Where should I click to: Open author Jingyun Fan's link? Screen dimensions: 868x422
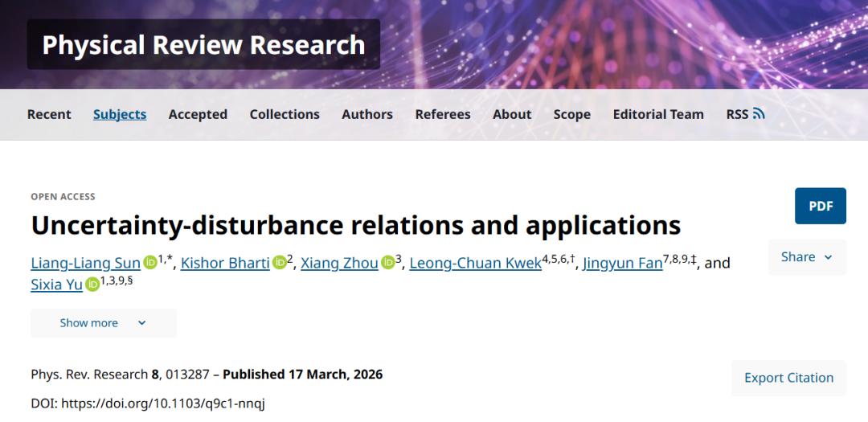tap(622, 263)
